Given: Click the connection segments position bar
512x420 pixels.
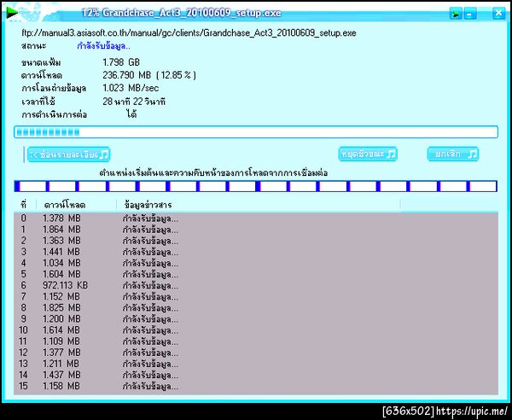Looking at the screenshot, I should 256,186.
